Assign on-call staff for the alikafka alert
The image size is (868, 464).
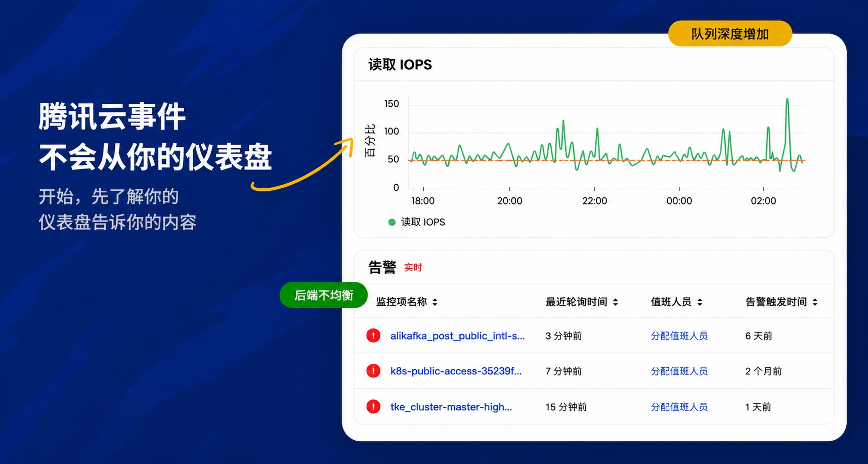point(679,336)
